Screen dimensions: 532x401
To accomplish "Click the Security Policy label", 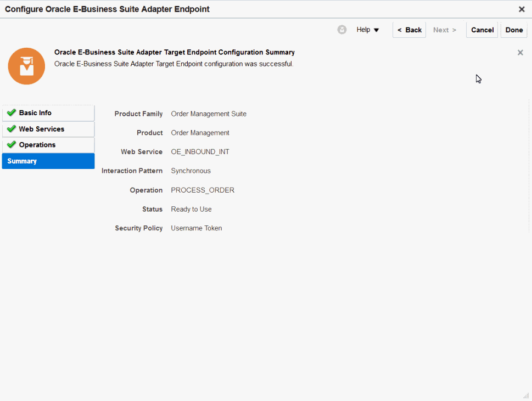I will (139, 228).
